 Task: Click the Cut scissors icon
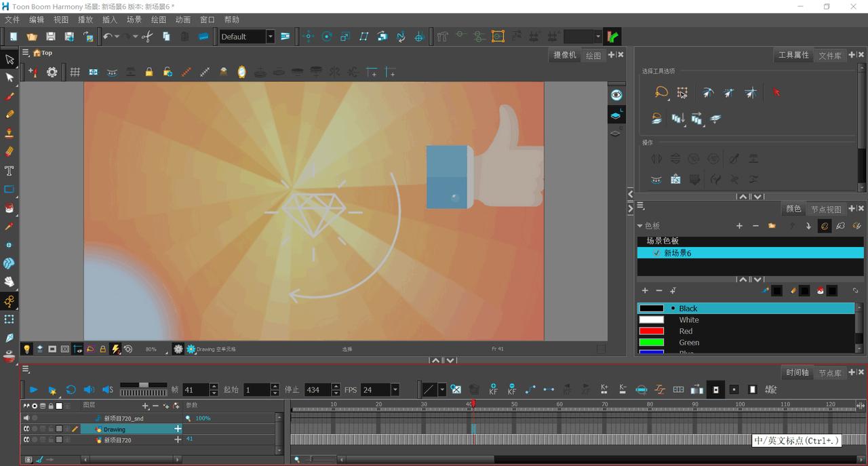[x=147, y=37]
